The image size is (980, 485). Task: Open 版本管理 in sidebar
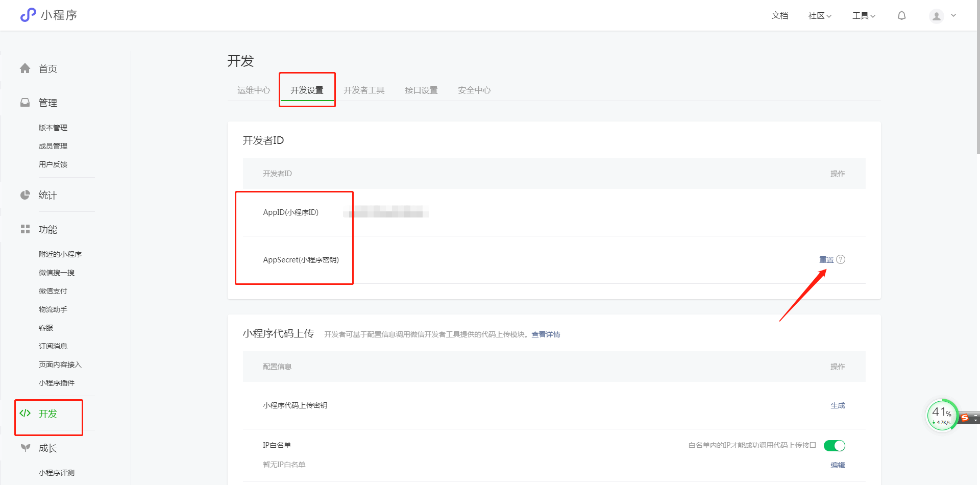(53, 128)
